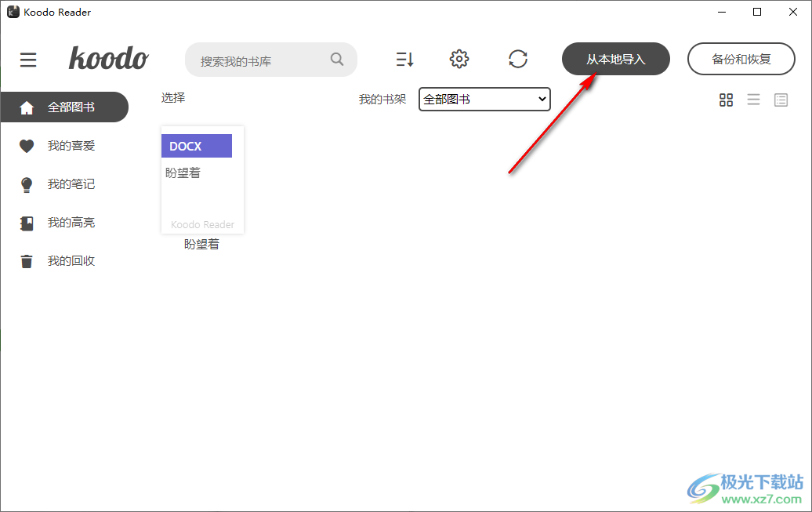The width and height of the screenshot is (812, 512).
Task: Open the hamburger menu icon
Action: tap(28, 60)
